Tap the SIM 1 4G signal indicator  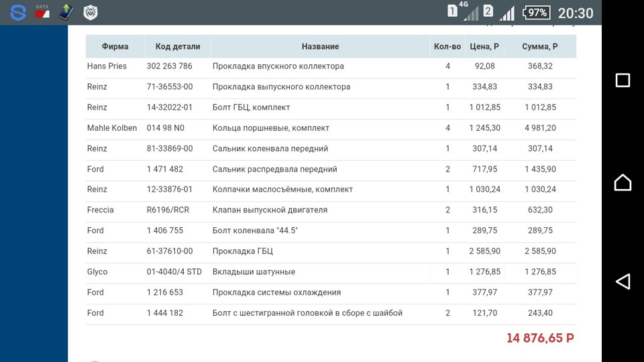point(463,11)
